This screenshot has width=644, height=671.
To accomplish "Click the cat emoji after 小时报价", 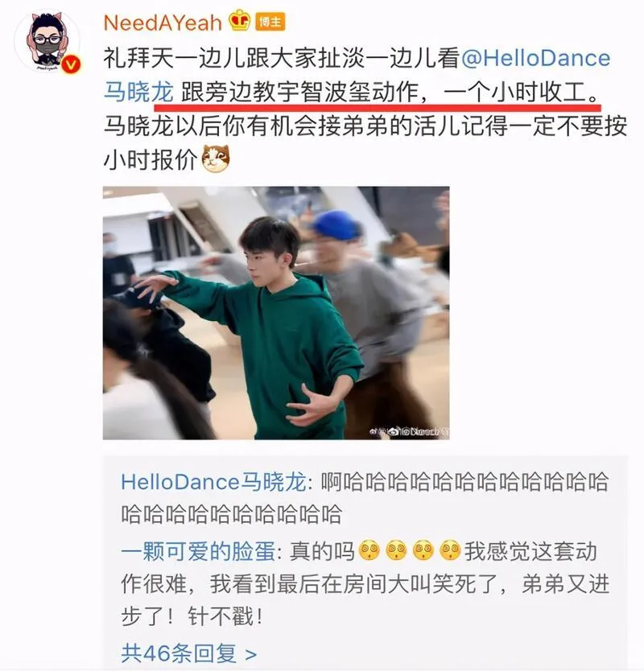I will pyautogui.click(x=216, y=158).
